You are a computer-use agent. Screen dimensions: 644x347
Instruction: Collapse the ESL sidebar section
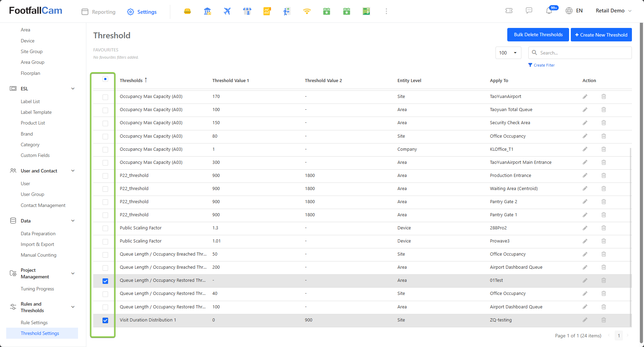(x=73, y=89)
